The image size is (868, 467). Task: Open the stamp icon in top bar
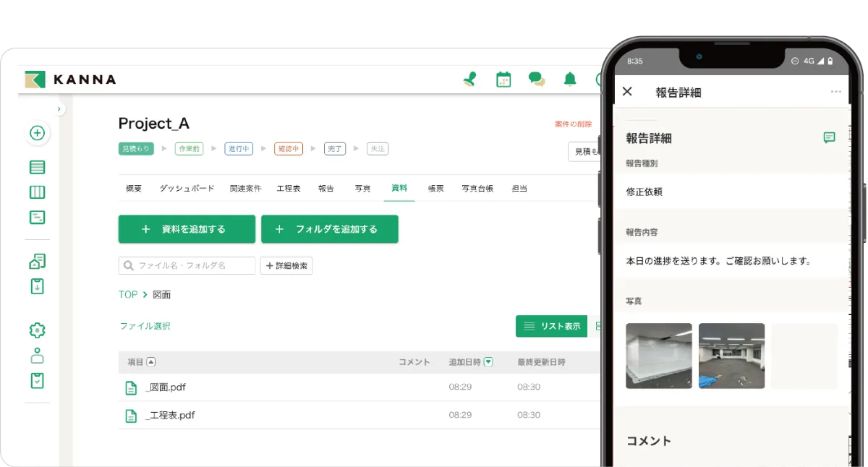470,80
